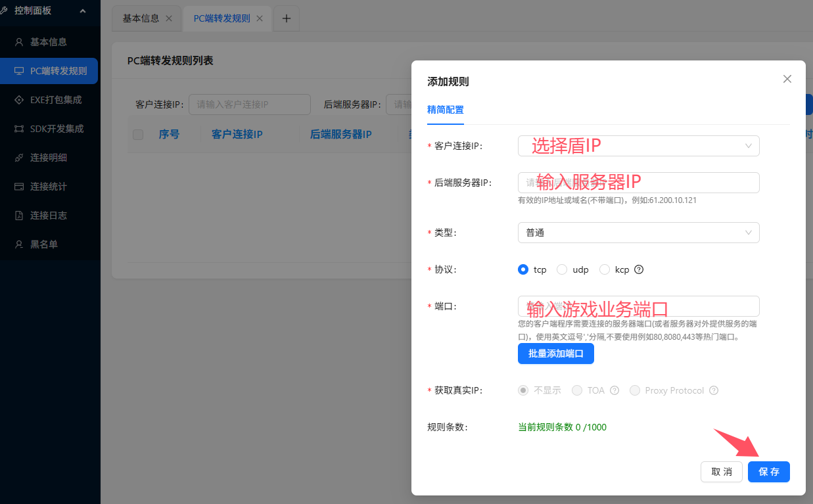Click the 序号 column header
The image size is (813, 504).
coord(169,135)
